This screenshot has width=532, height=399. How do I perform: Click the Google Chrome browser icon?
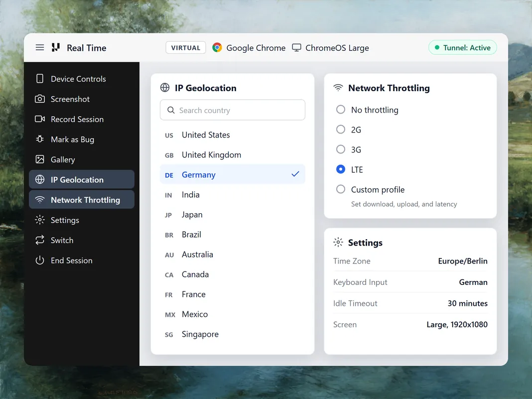click(217, 47)
